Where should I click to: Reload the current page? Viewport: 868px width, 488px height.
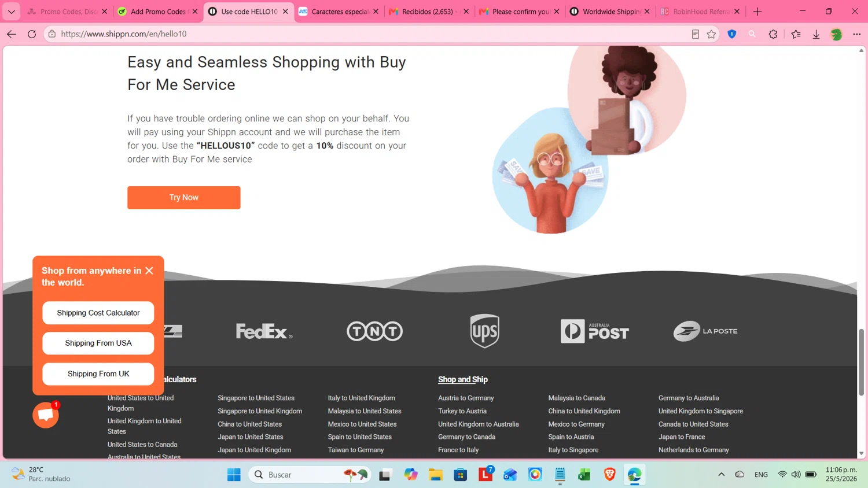(x=32, y=34)
